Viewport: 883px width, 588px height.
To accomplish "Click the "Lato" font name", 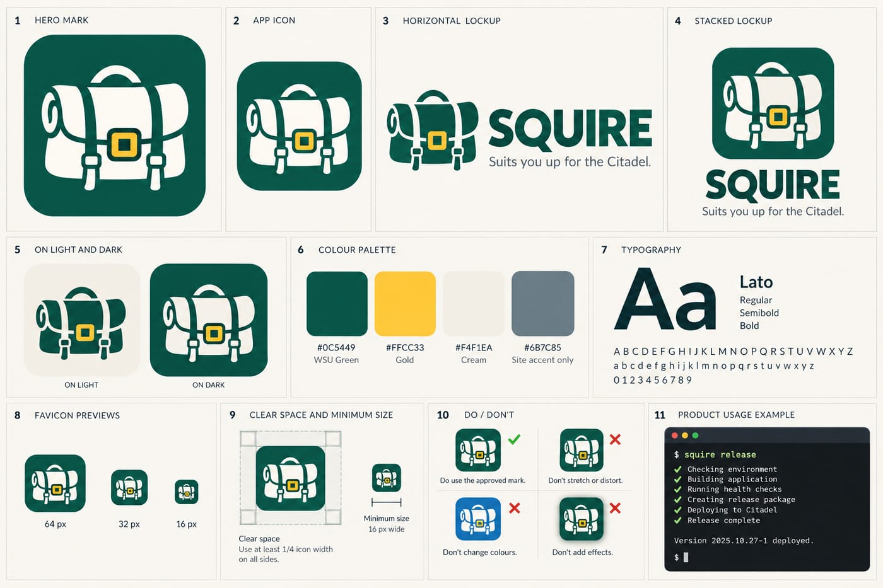I will click(756, 282).
